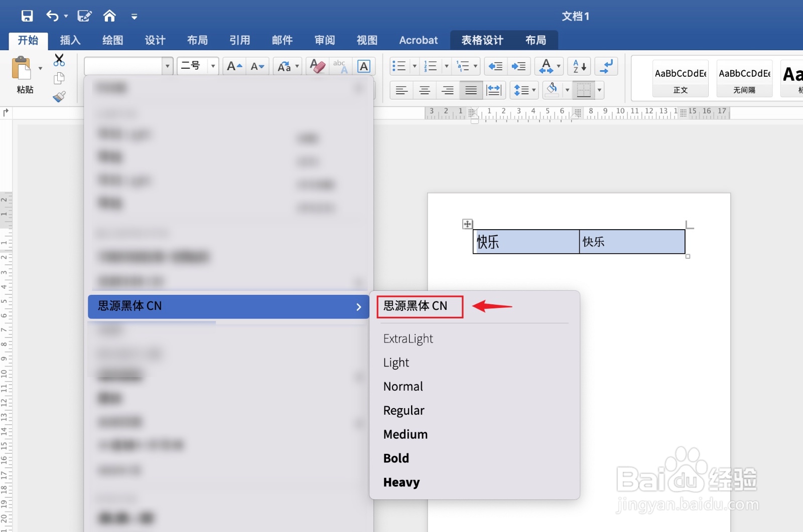Select the 无间隔 style
This screenshot has height=532, width=803.
(744, 78)
